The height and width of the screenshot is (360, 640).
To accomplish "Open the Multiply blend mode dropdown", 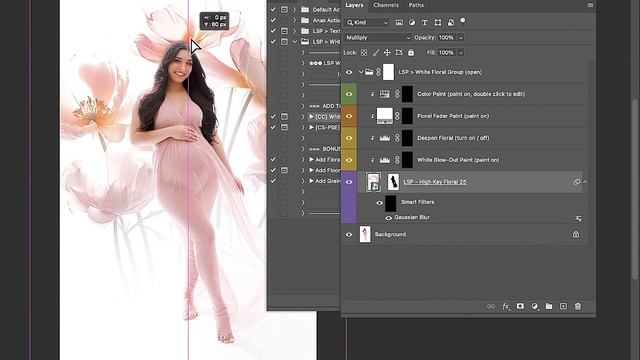I will pos(378,38).
